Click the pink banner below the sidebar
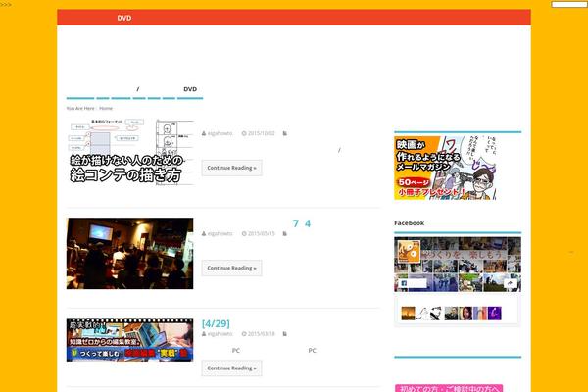Screen dimensions: 588x392 click(x=449, y=388)
